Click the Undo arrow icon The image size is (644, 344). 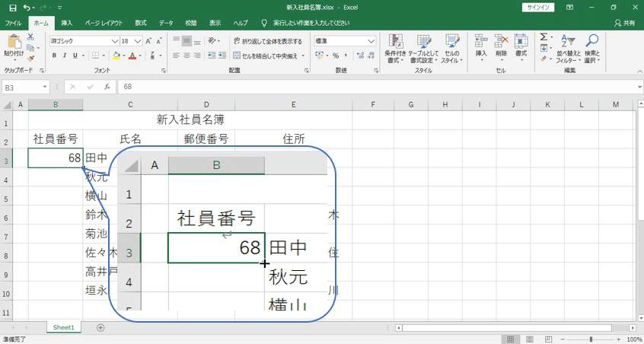[x=27, y=8]
